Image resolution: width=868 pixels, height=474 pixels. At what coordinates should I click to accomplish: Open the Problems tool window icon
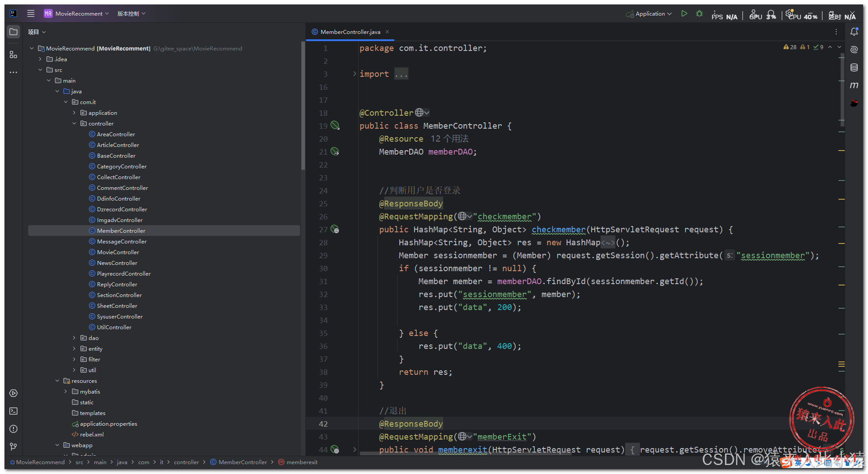point(13,429)
